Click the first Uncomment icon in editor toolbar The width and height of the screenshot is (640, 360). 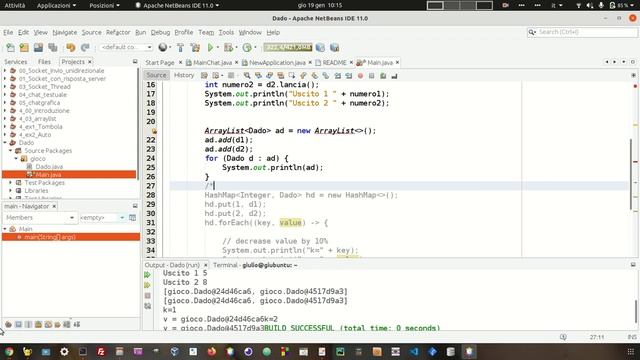click(x=383, y=76)
